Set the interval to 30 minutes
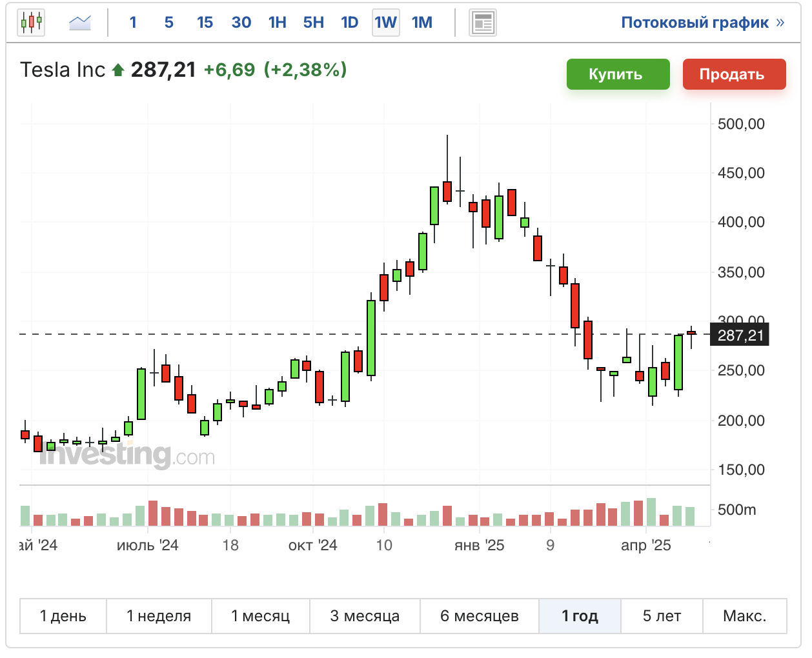The image size is (812, 658). 241,23
